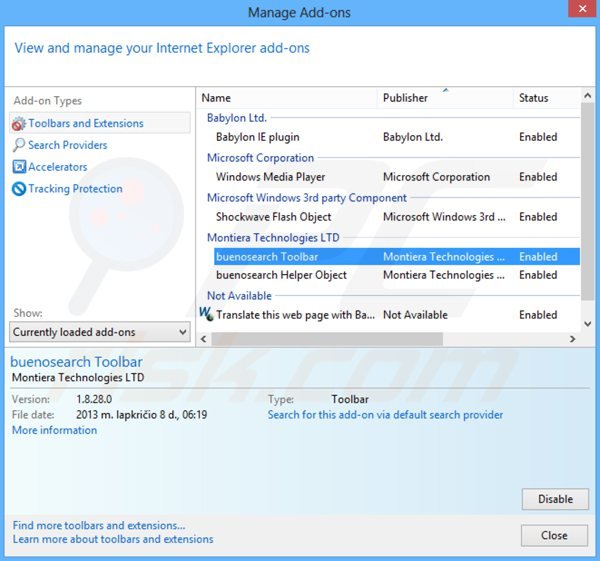The width and height of the screenshot is (600, 561).
Task: Open the Currently loaded add-ons dropdown
Action: pyautogui.click(x=100, y=332)
